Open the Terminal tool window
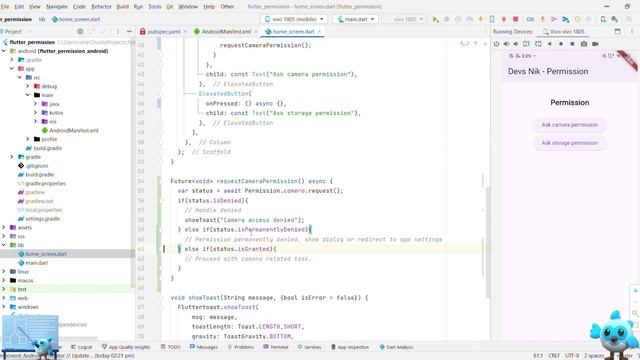Image resolution: width=640 pixels, height=360 pixels. point(276,347)
